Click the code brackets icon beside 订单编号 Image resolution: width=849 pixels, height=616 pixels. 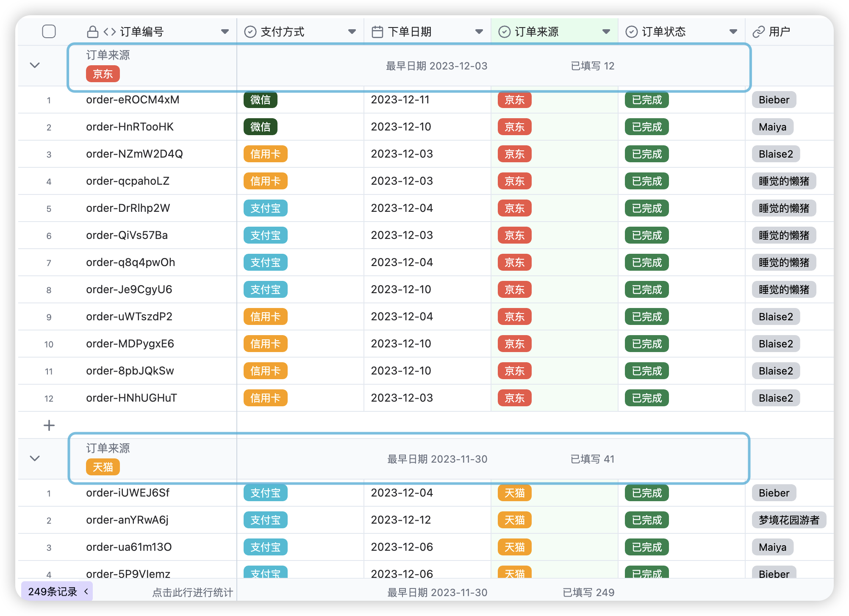click(110, 32)
